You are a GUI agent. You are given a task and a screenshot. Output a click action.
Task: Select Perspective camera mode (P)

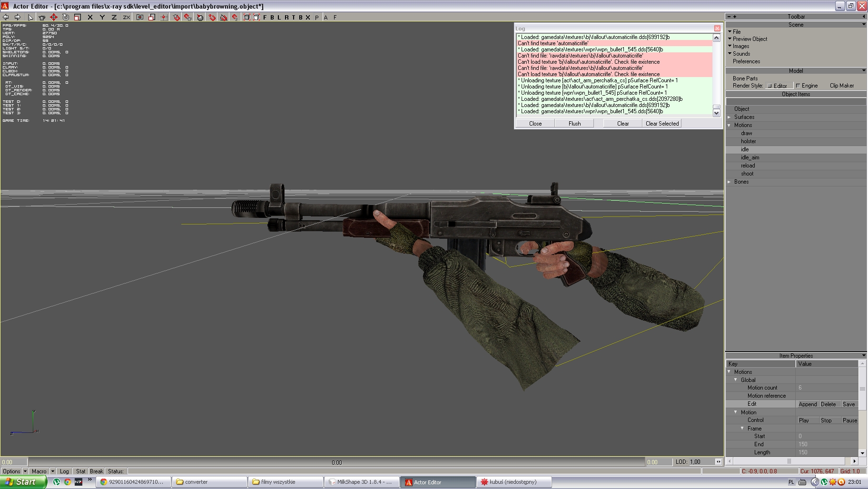pos(317,17)
